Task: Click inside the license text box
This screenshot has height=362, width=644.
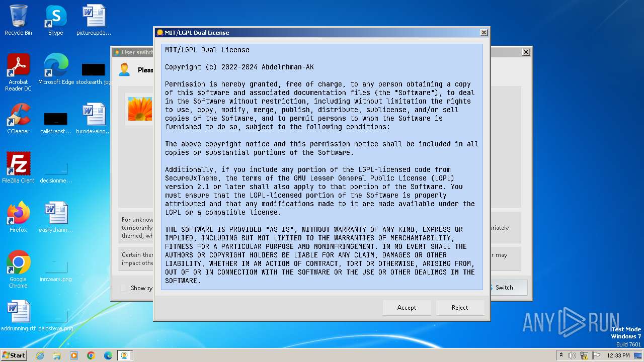Action: click(322, 166)
